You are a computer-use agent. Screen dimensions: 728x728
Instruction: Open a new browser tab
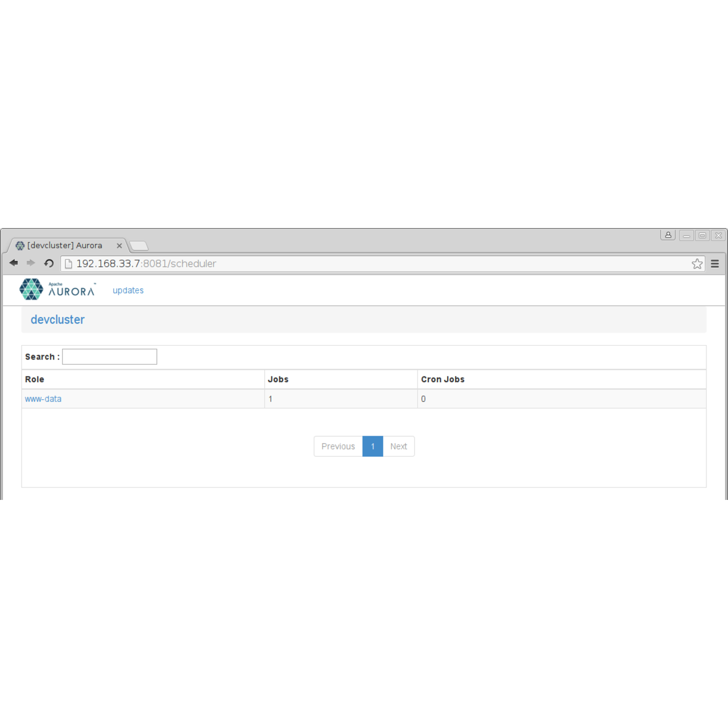[x=139, y=246]
